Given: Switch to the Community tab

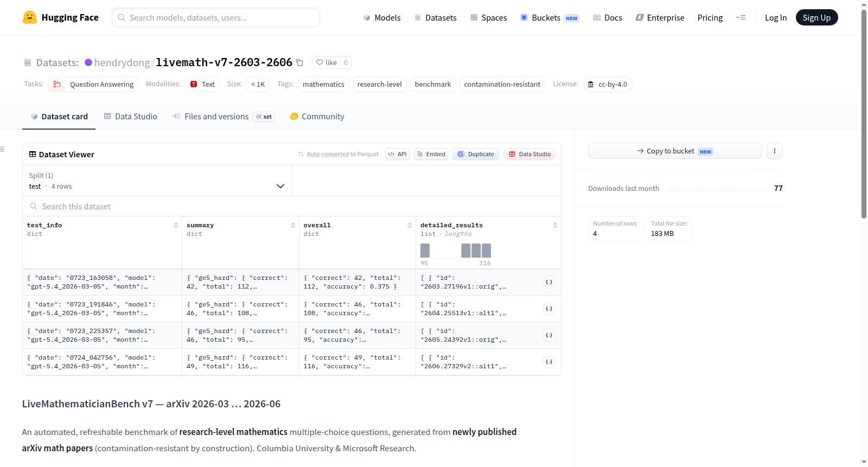Looking at the screenshot, I should 317,117.
